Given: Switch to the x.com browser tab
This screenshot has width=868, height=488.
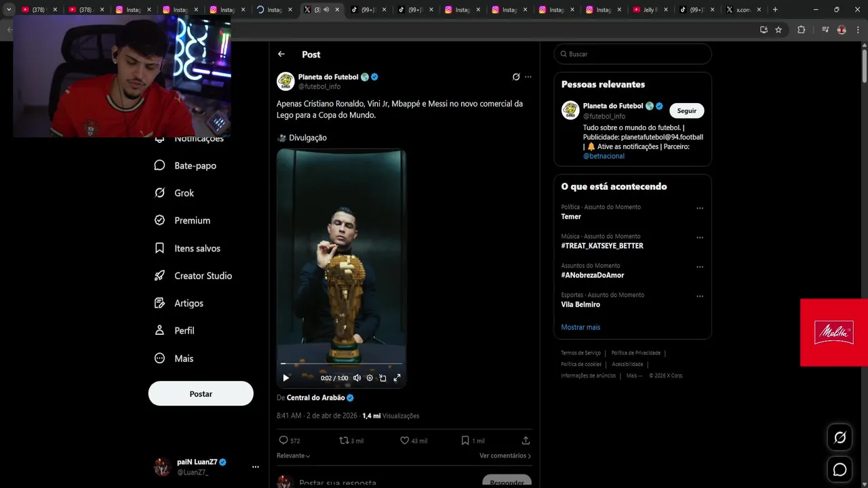Looking at the screenshot, I should (x=744, y=9).
